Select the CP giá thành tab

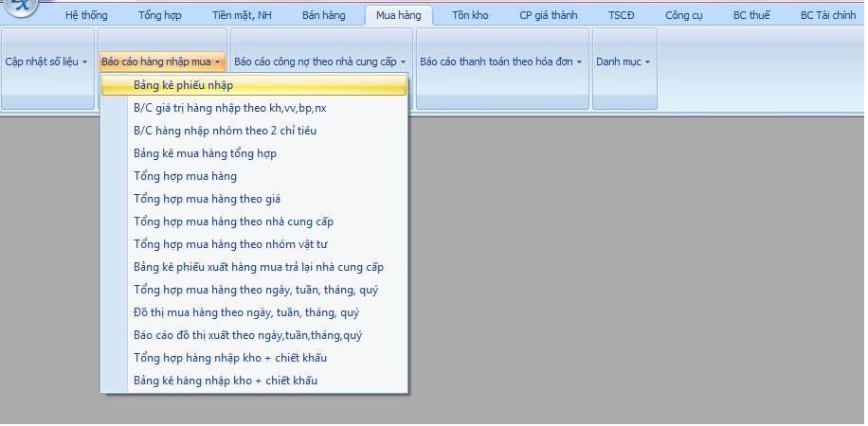coord(548,15)
